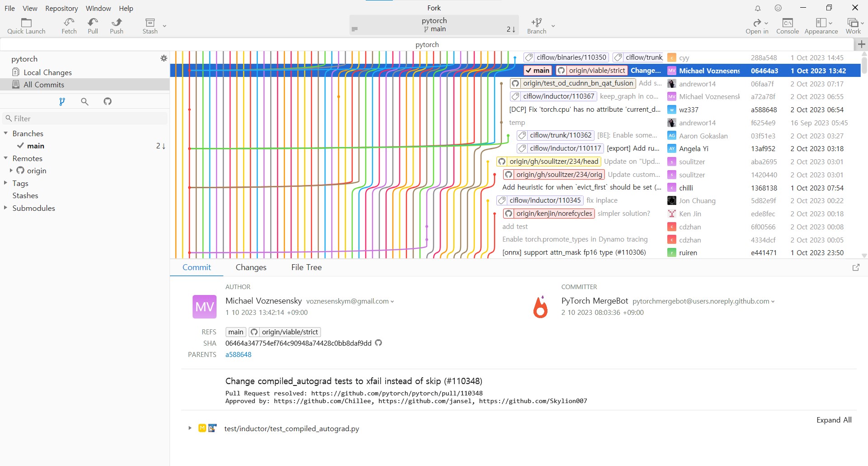
Task: Collapse the Branches section
Action: (6, 133)
